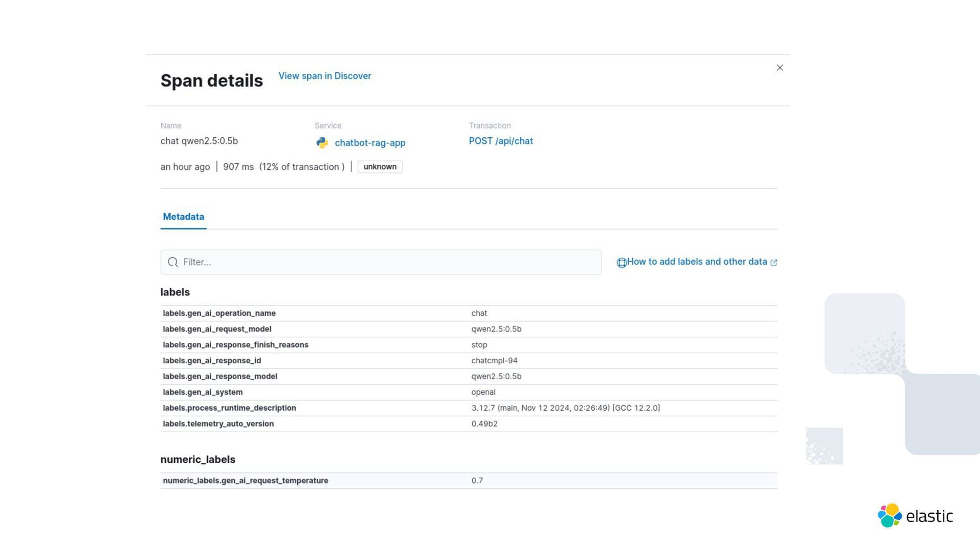The height and width of the screenshot is (551, 980).
Task: Select labels.gen_ai_operation_name row
Action: pyautogui.click(x=219, y=313)
